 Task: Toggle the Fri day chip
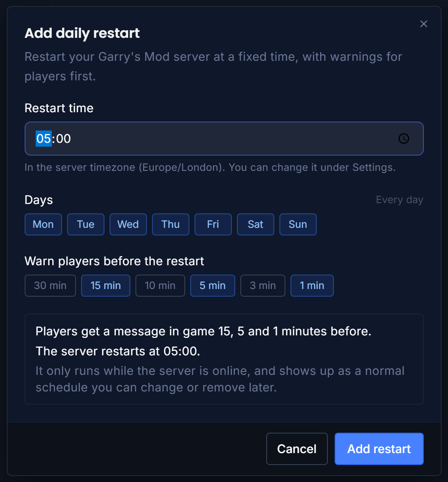click(213, 224)
